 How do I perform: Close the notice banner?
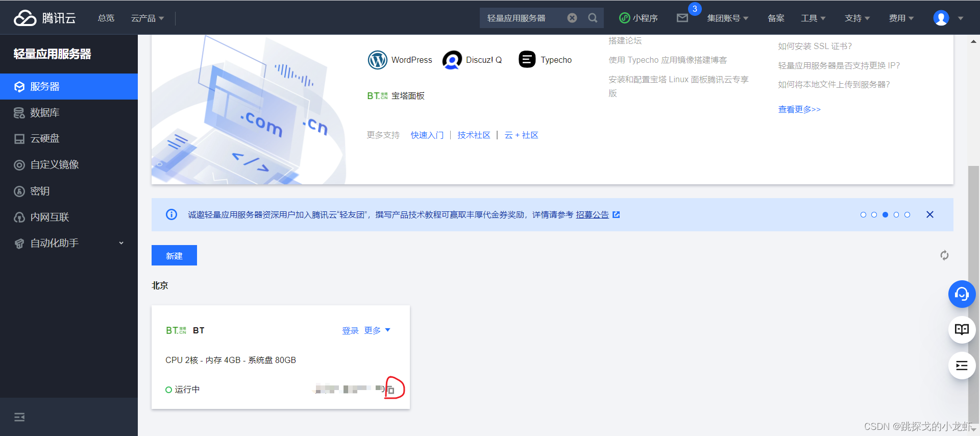click(930, 214)
